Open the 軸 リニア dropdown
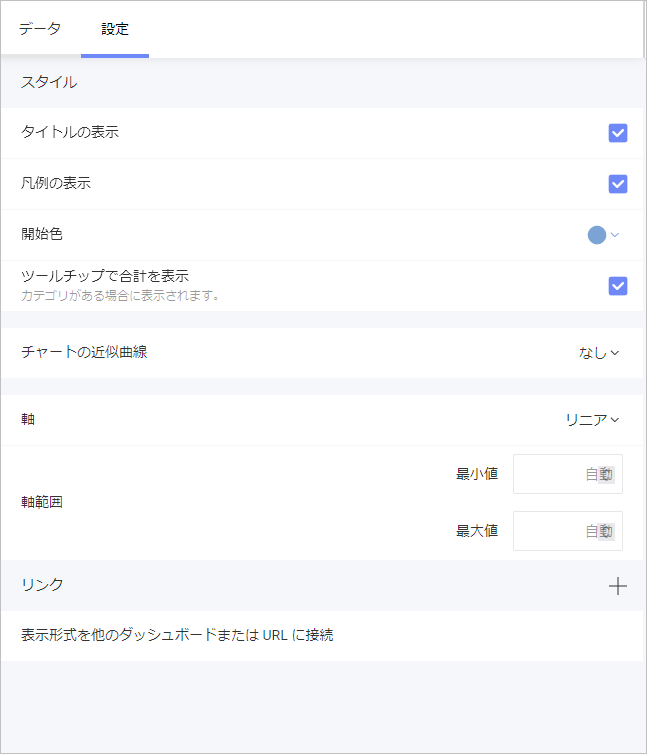The image size is (647, 754). coord(593,420)
